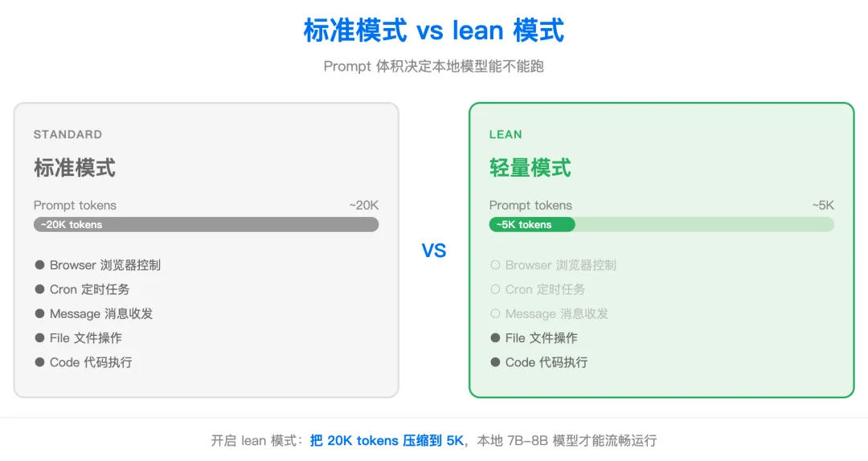Click the 标准模式 vs lean 模式 title
The width and height of the screenshot is (868, 461).
point(433,31)
